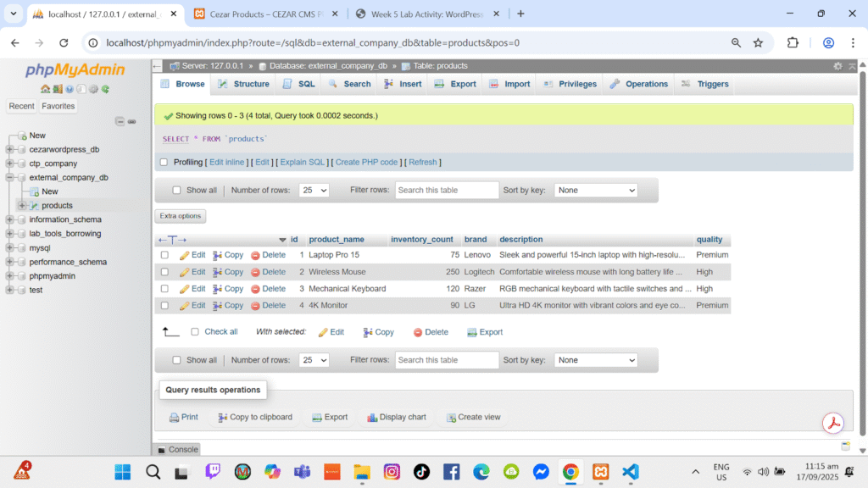The image size is (868, 488).
Task: Expand the cezarwordpress_db database tree node
Action: coord(9,150)
